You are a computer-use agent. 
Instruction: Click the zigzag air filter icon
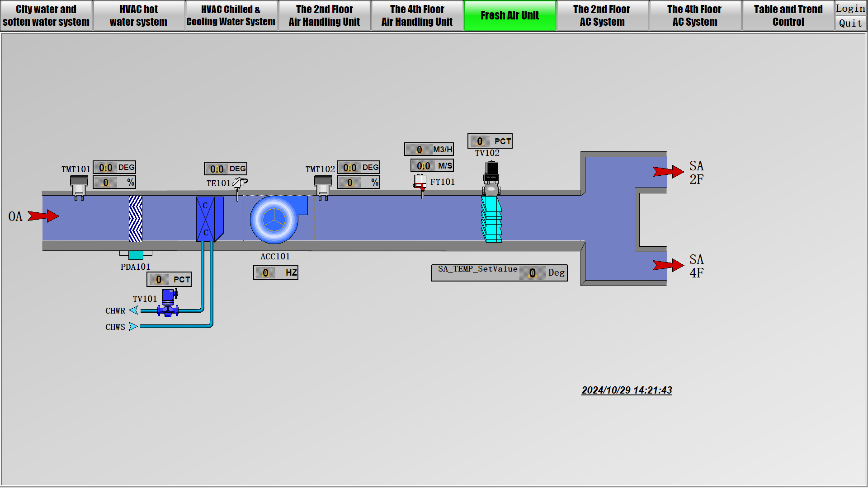point(135,219)
